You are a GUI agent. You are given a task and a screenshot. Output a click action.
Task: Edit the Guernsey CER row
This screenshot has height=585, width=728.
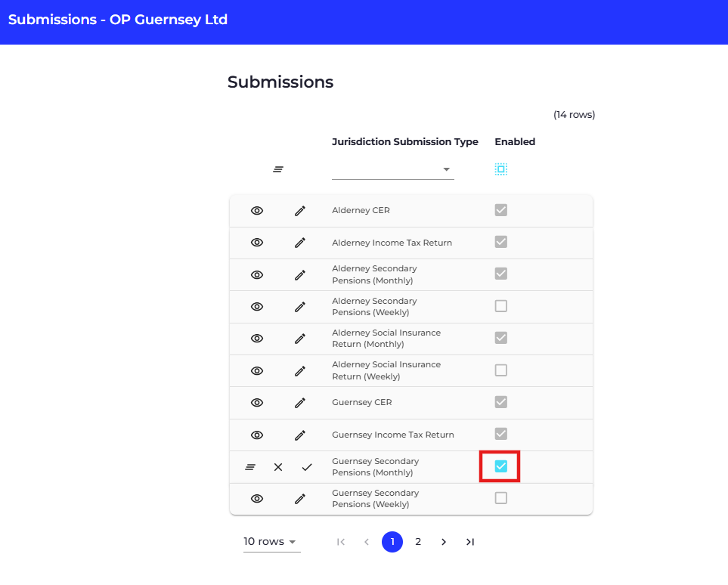point(300,403)
